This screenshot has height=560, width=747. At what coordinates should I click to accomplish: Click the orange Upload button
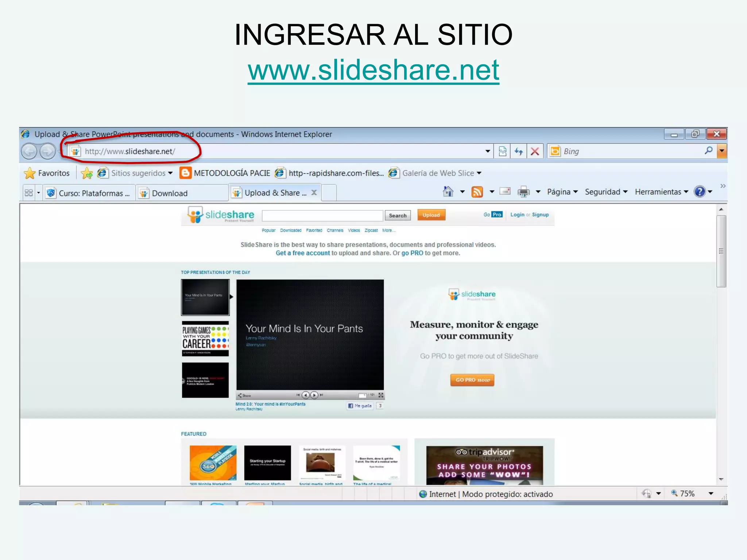tap(431, 215)
